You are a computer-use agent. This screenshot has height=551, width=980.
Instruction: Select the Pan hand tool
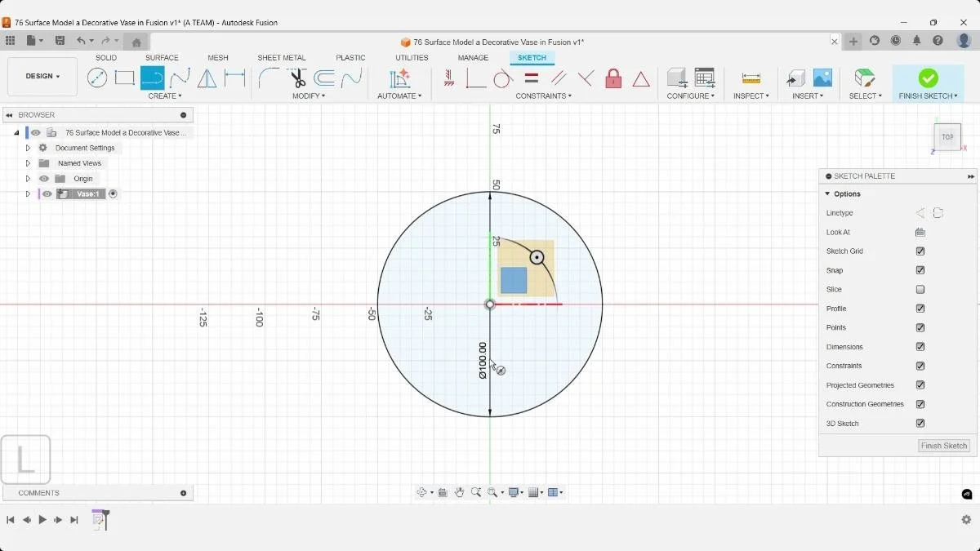(x=460, y=492)
